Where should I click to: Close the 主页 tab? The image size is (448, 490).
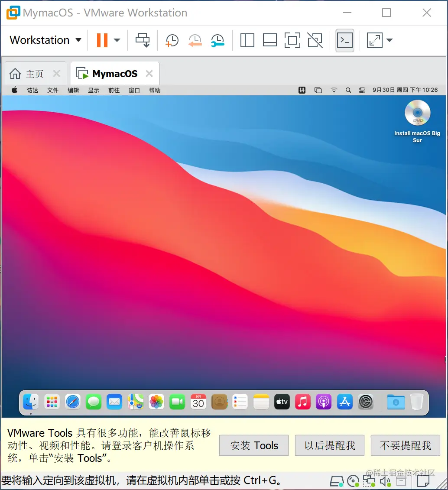click(x=57, y=74)
